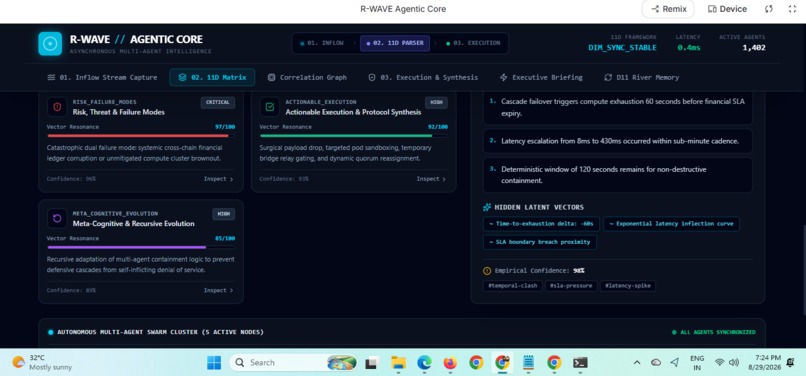Click the HIGH badge on Actionable Execution card

point(436,102)
